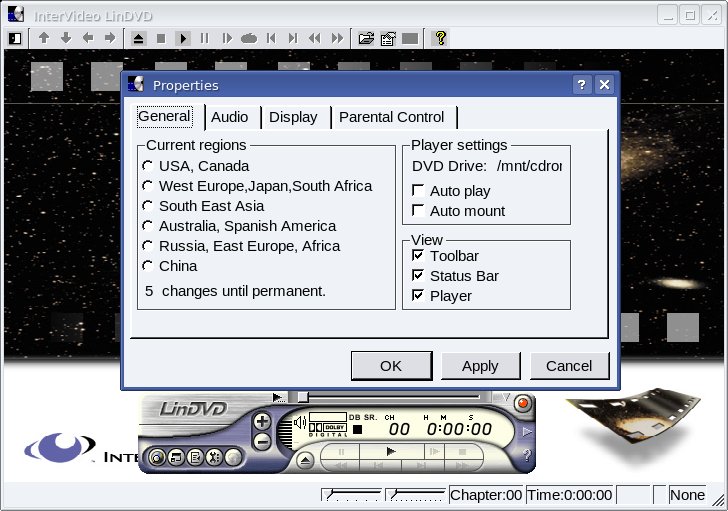Click the Chapter:00 status bar entry

tap(486, 495)
